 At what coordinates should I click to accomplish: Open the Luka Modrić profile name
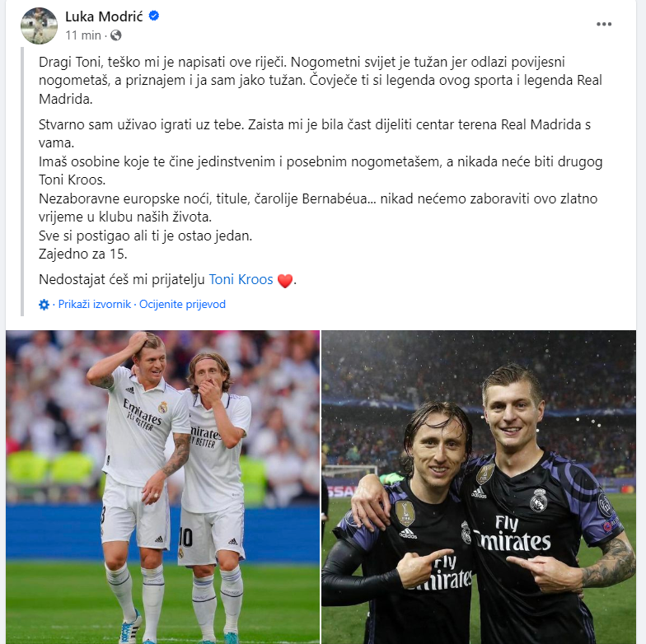(104, 16)
